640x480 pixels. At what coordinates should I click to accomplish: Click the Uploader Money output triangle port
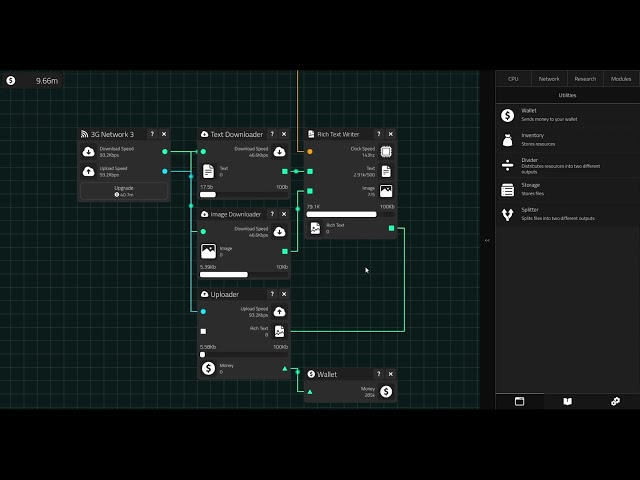(x=285, y=369)
